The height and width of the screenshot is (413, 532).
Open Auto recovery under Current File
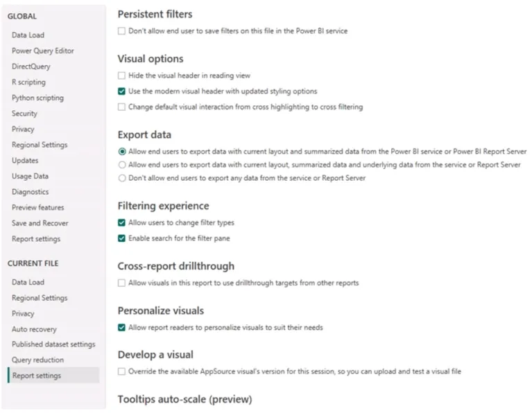[x=34, y=329]
